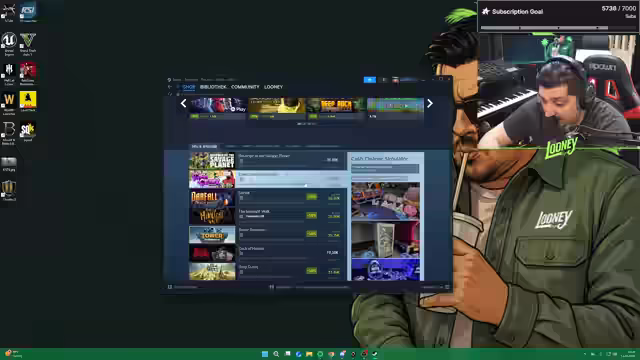Open the Deep Rock Galactic carousel card
Viewport: 640px width, 360px height.
tap(336, 108)
